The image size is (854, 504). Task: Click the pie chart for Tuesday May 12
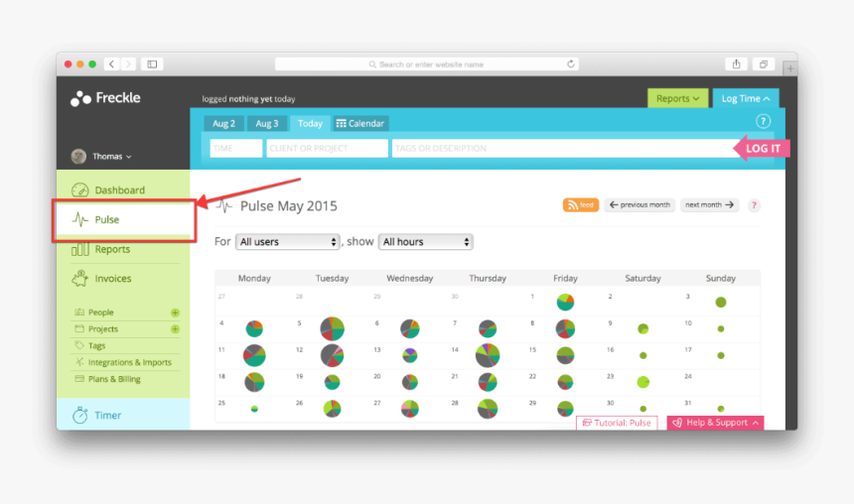click(x=333, y=355)
